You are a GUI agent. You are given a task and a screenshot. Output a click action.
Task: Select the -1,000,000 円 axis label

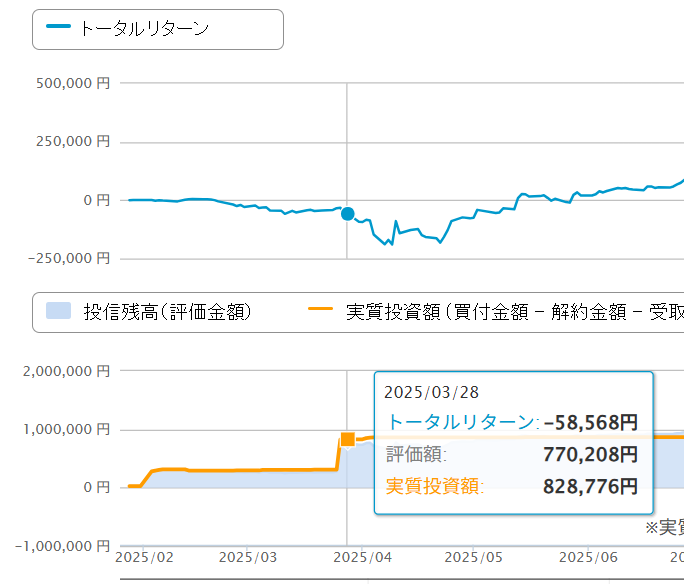click(x=62, y=547)
